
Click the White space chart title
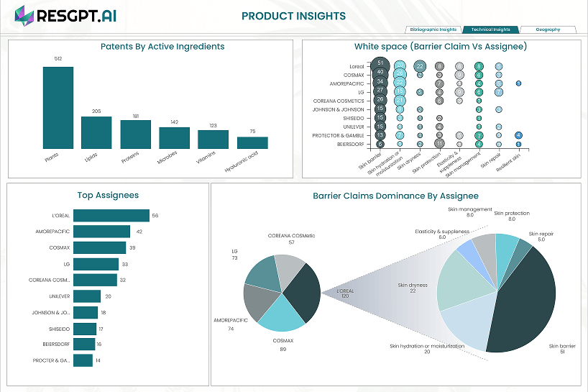pos(441,47)
